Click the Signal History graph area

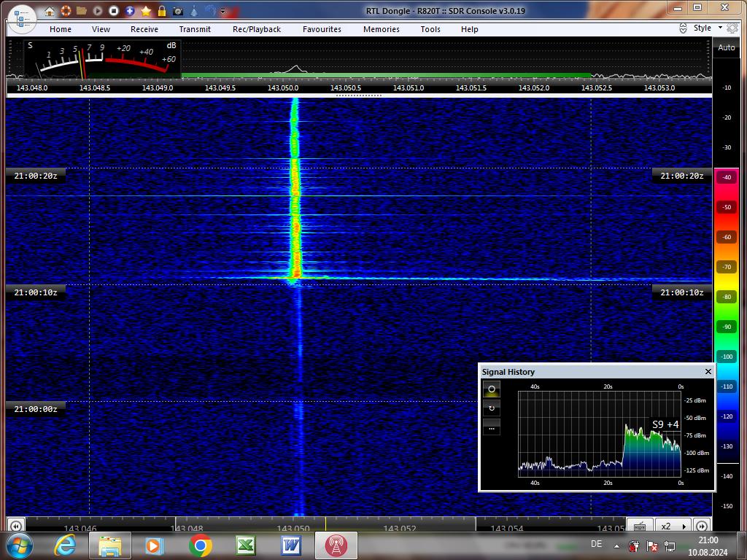tap(600, 435)
